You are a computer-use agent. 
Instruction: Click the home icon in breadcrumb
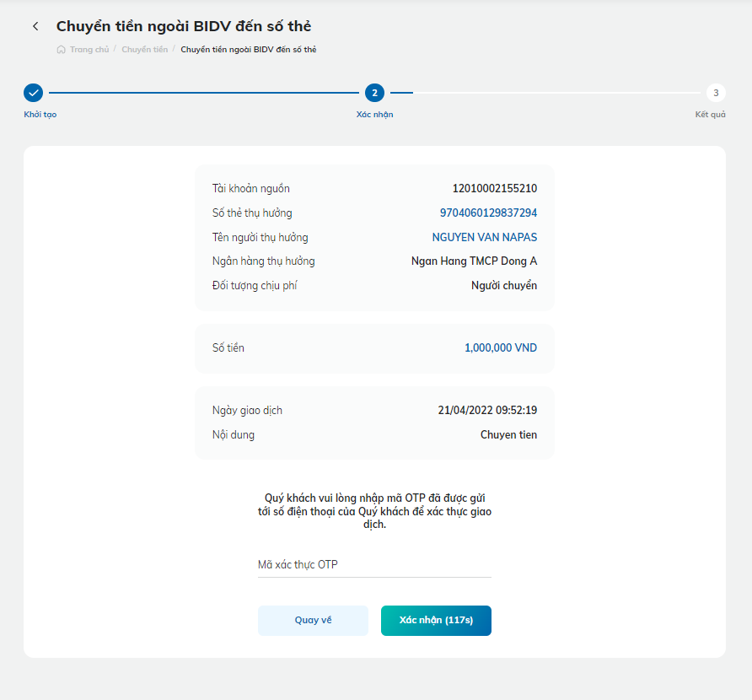(x=61, y=50)
